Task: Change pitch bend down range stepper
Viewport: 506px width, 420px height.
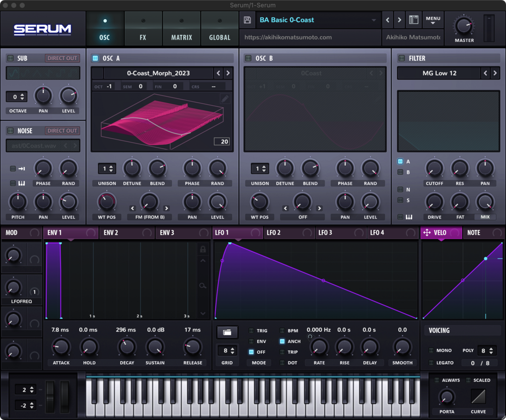Action: click(32, 405)
